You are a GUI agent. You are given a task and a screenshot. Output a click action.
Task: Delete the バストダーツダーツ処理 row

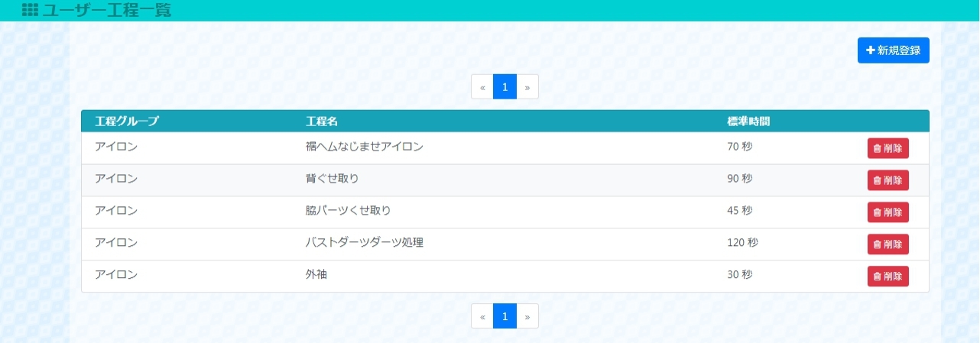coord(888,244)
